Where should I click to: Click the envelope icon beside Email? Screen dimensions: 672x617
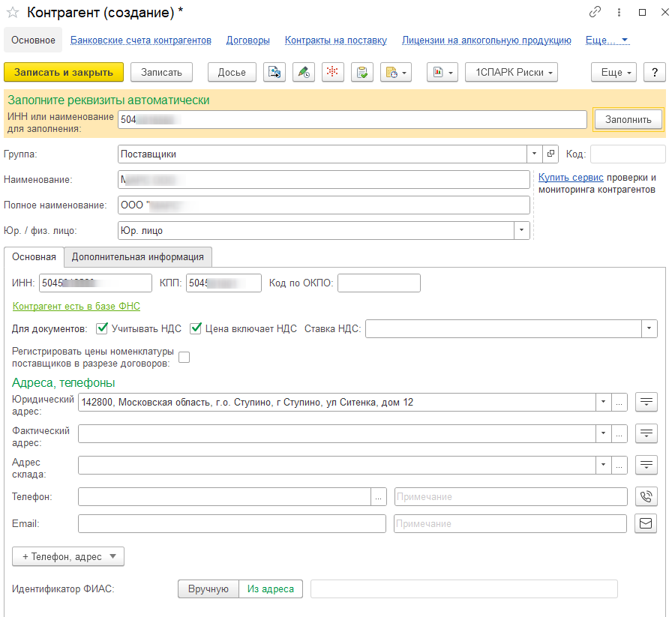pyautogui.click(x=646, y=523)
